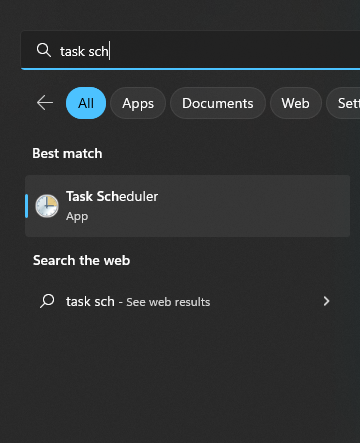Click the "Search the web" section heading
The width and height of the screenshot is (360, 443).
click(81, 260)
